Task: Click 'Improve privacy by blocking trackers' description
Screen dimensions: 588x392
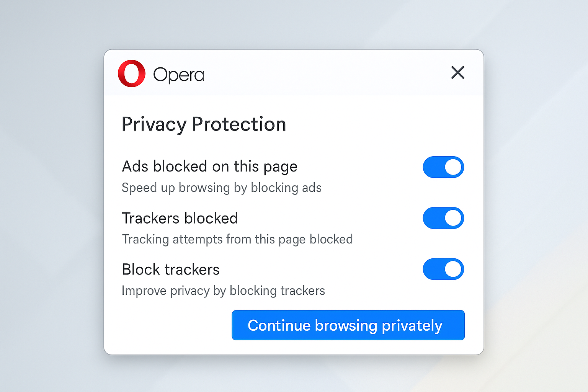Action: tap(223, 291)
